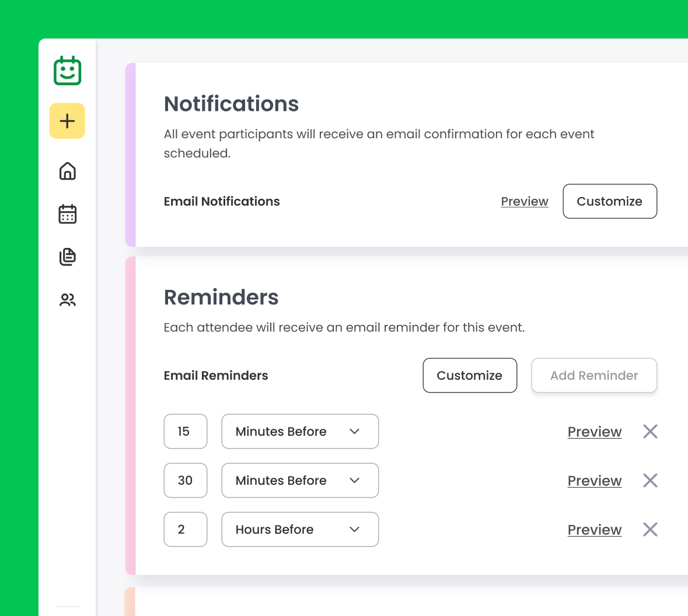This screenshot has width=688, height=616.
Task: Click the yellow plus create button
Action: [x=67, y=121]
